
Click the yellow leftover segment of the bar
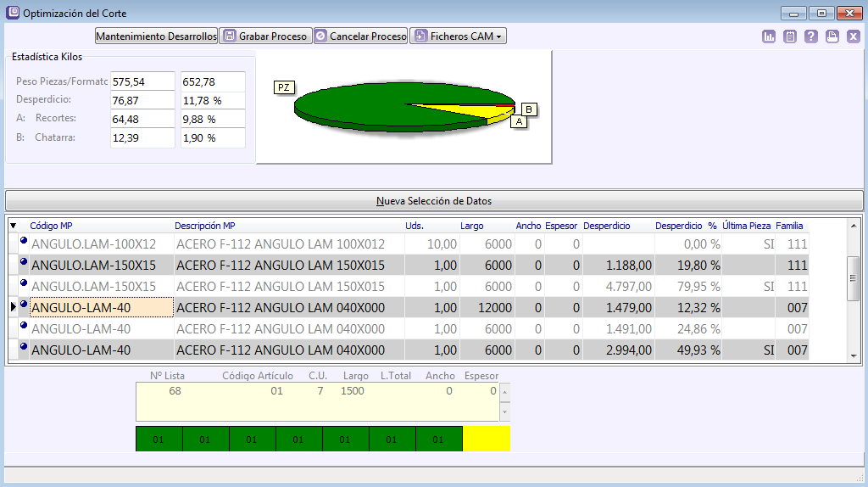(486, 439)
